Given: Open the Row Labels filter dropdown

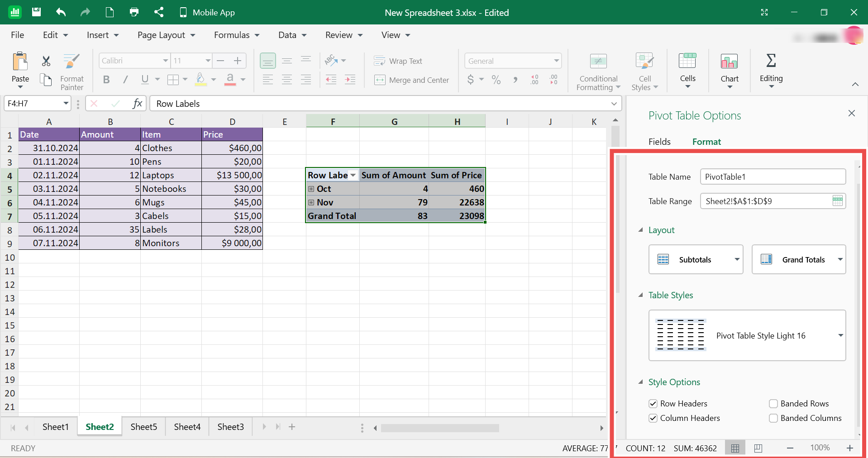Looking at the screenshot, I should click(353, 175).
